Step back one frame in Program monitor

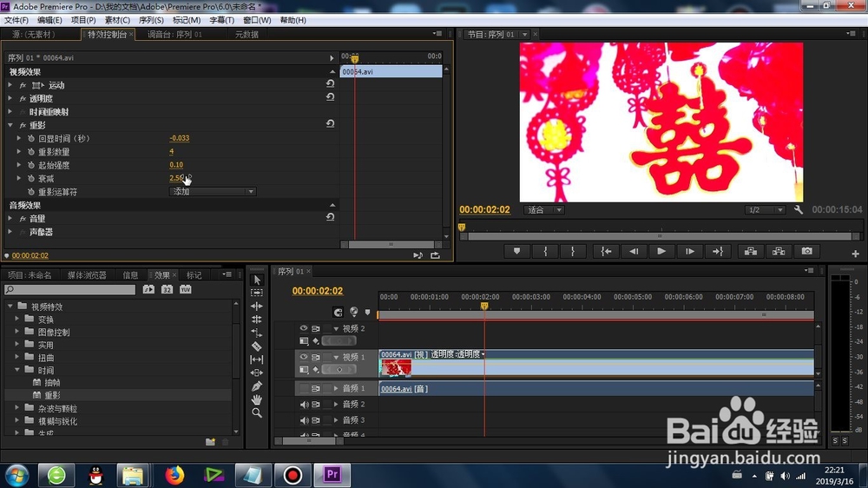point(634,252)
